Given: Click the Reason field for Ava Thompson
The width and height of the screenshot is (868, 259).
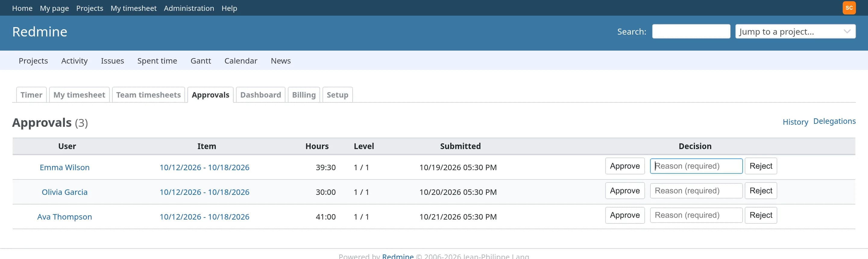Looking at the screenshot, I should point(696,215).
